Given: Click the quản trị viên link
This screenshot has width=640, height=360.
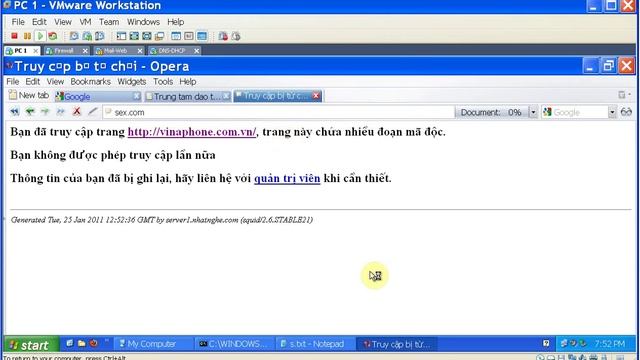Looking at the screenshot, I should [x=287, y=178].
